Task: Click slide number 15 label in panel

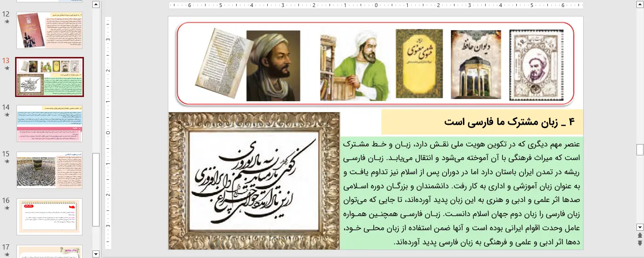Action: click(x=6, y=154)
